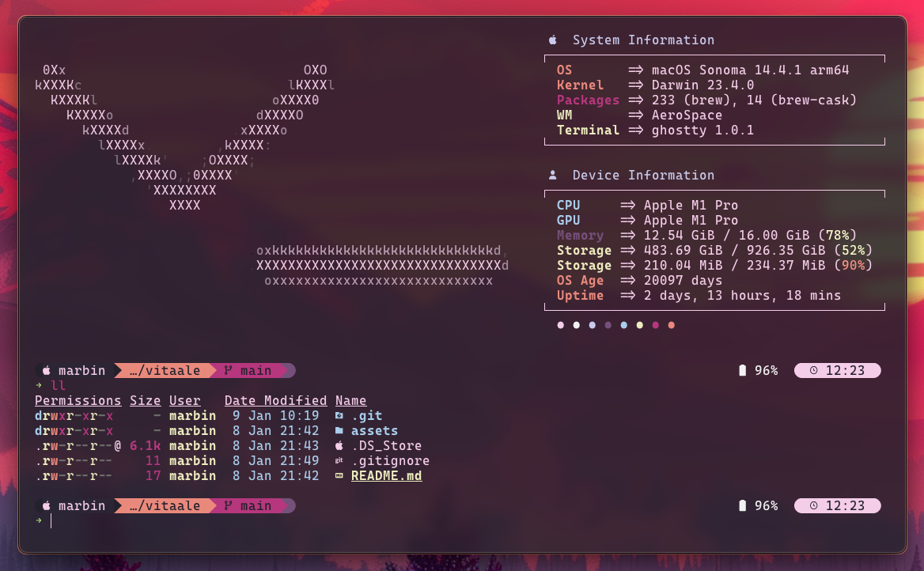Click the Name column header
This screenshot has width=924, height=571.
pos(350,401)
